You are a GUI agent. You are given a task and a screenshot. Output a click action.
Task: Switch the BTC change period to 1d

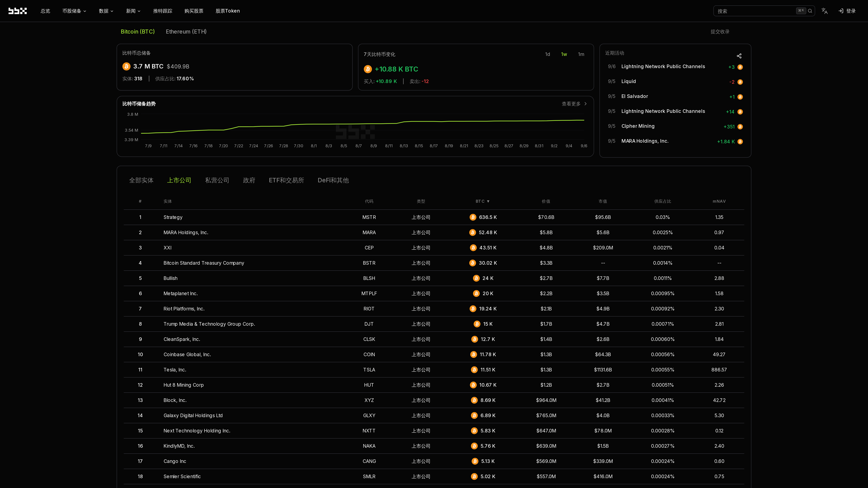(x=548, y=54)
